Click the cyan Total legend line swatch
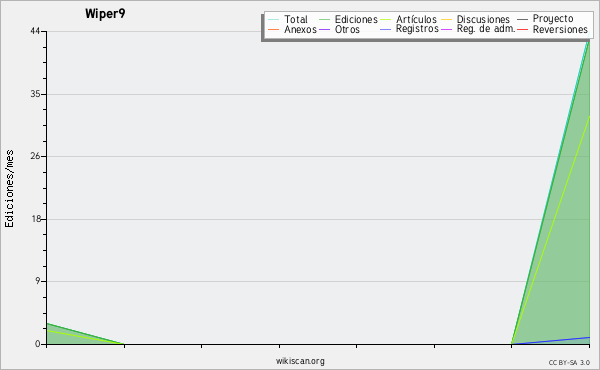This screenshot has width=600, height=370. 274,20
